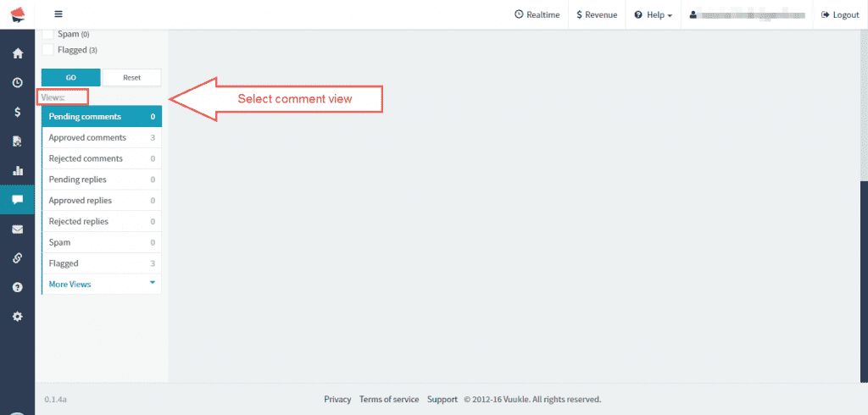
Task: Open the dollar sign icon in sidebar
Action: point(17,112)
